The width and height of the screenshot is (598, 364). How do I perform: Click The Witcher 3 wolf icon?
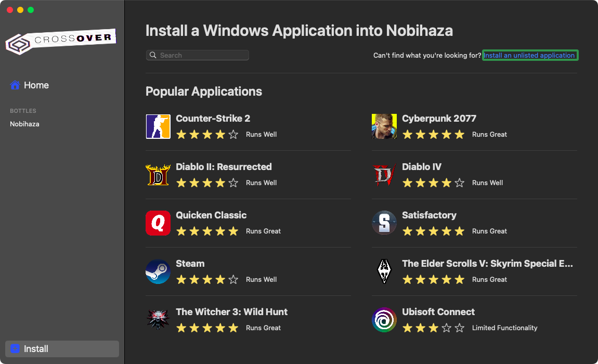[158, 320]
